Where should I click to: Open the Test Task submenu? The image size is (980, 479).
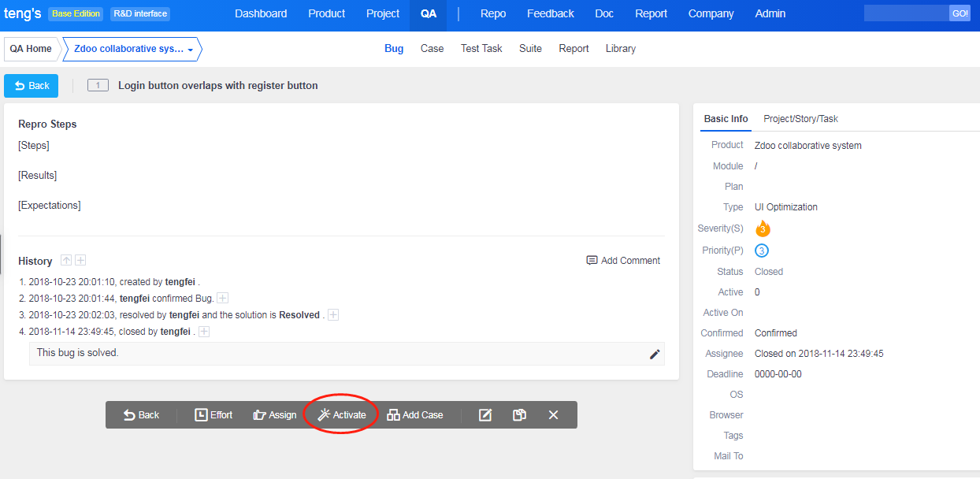(x=481, y=49)
